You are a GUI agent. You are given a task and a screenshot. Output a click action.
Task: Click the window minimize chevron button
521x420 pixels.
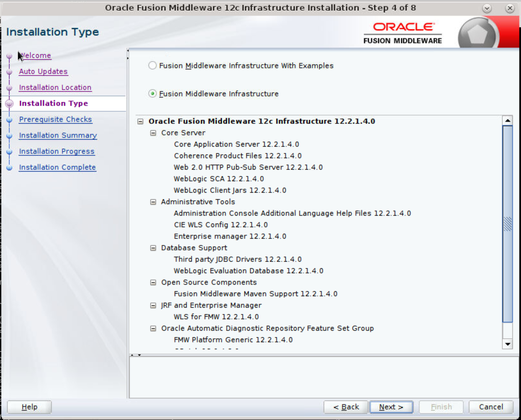click(487, 8)
